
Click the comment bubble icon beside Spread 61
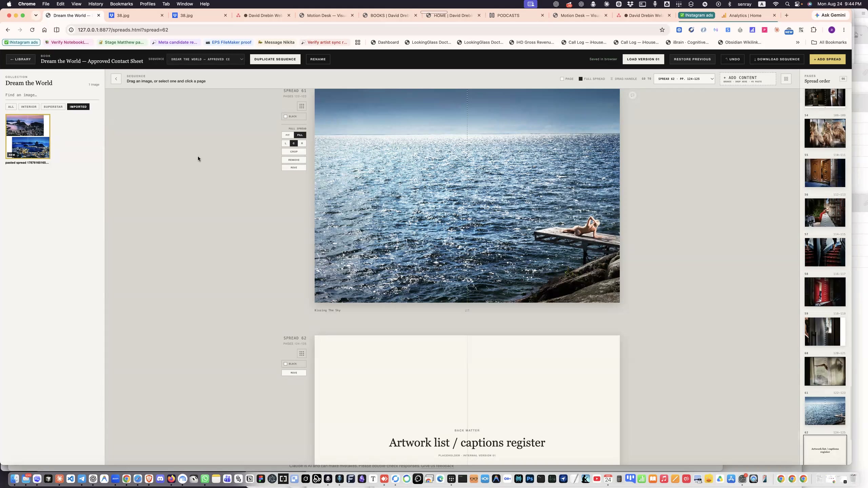point(632,95)
